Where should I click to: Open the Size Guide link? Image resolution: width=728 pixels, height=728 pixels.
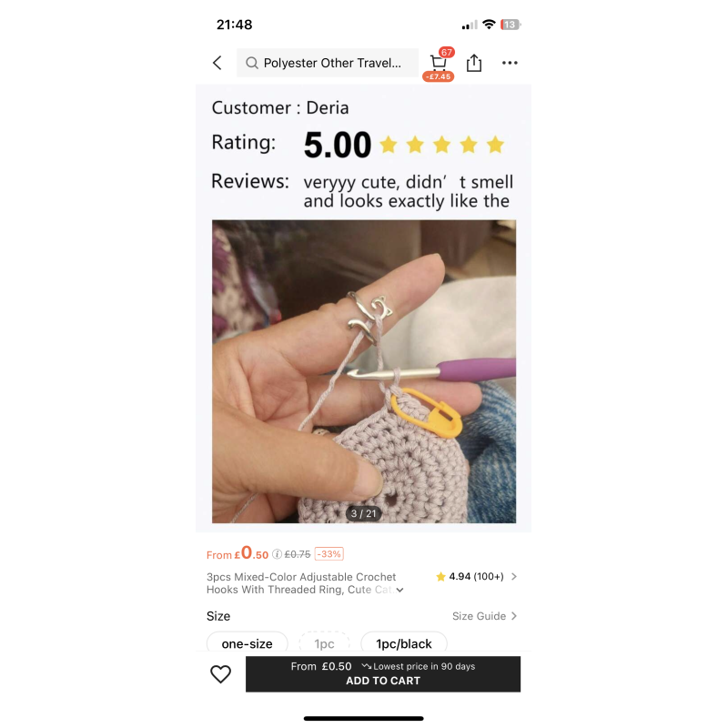pos(479,616)
